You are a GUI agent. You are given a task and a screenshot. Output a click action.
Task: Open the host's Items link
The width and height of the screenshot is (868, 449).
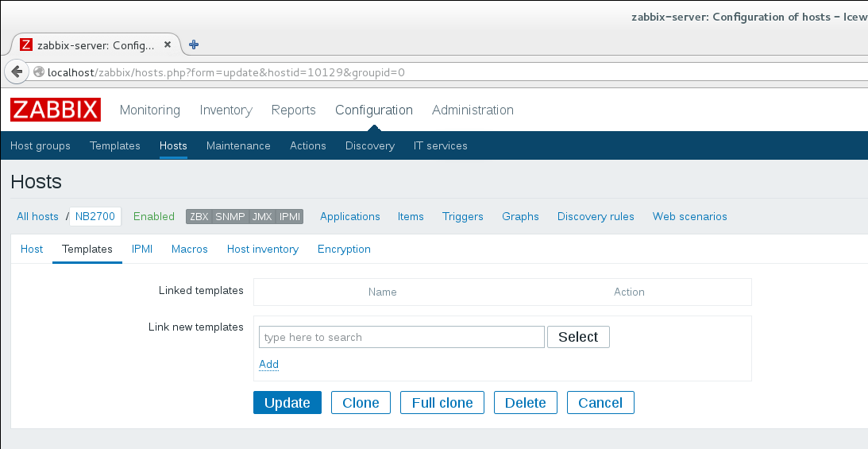click(x=411, y=216)
